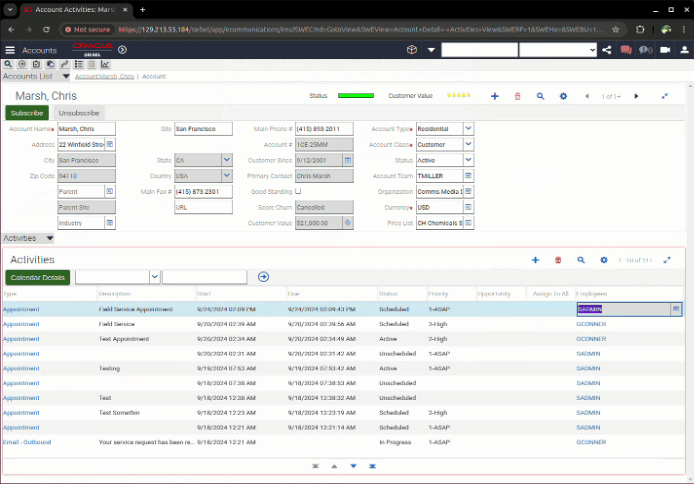The height and width of the screenshot is (484, 694).
Task: Go to the previous activity record set
Action: point(334,466)
